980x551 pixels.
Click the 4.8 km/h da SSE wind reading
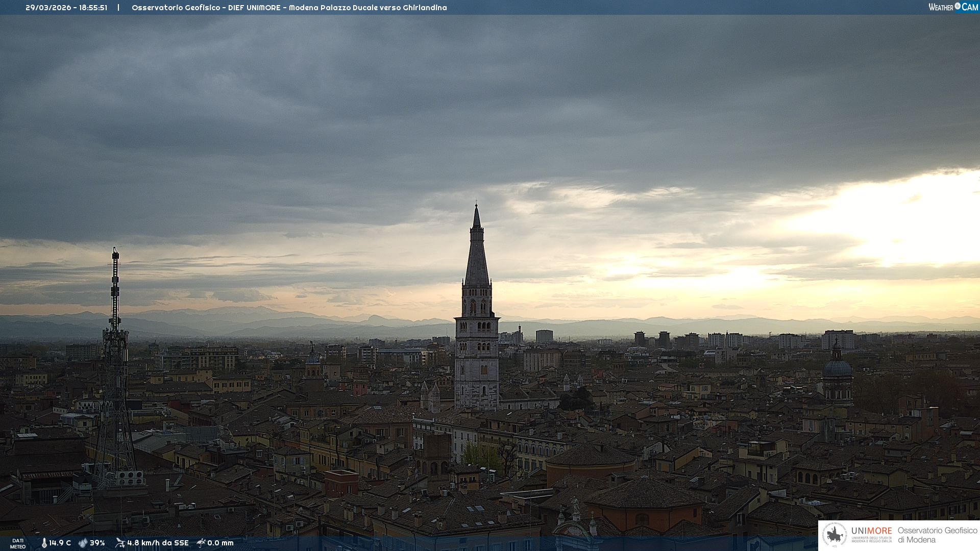pyautogui.click(x=158, y=543)
